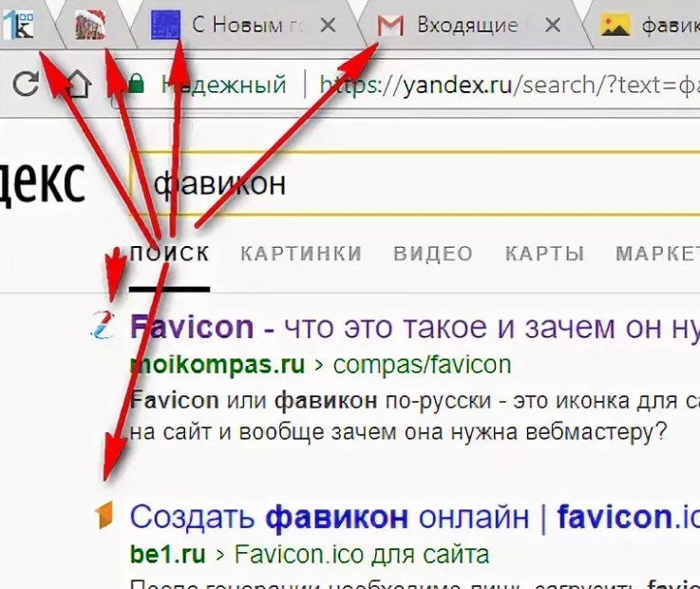Click the moikompas.ru result favicon
Image resolution: width=700 pixels, height=589 pixels.
point(104,325)
